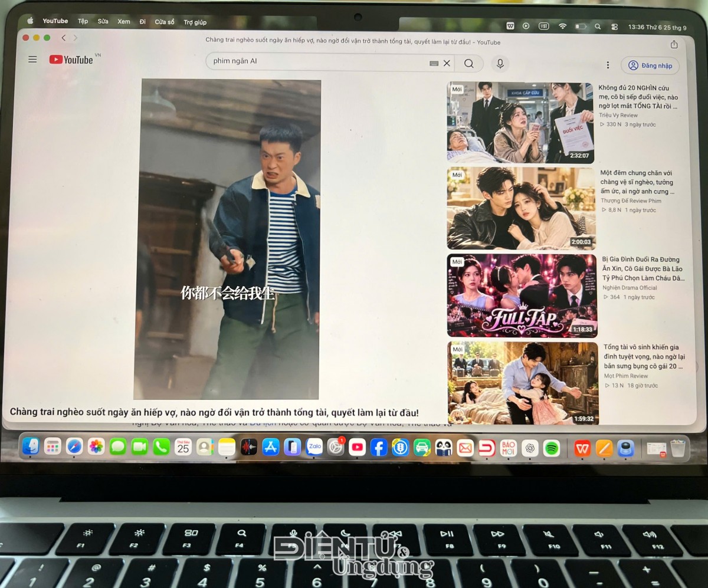The width and height of the screenshot is (708, 588).
Task: Open BÁO MỚI app from the Dock
Action: 508,448
